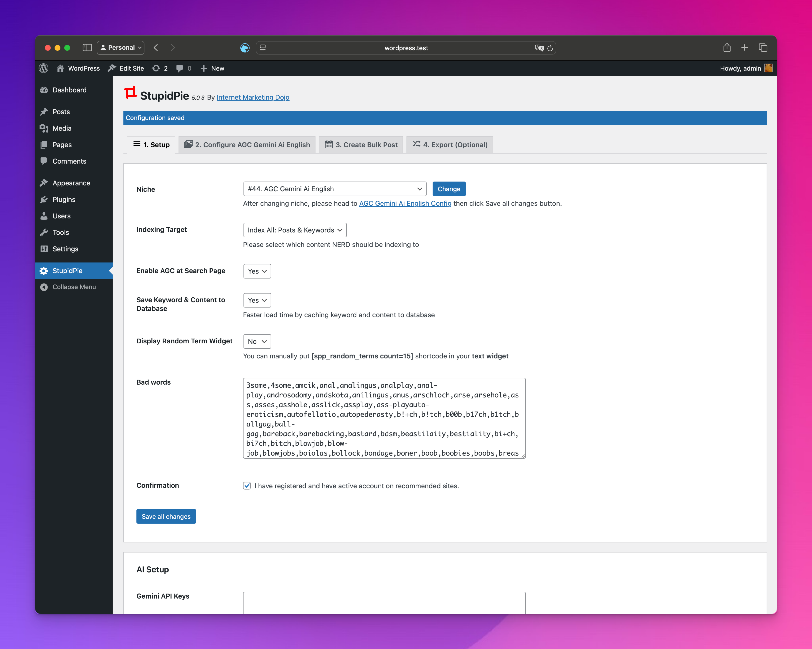Go to Plugins in the sidebar menu
Viewport: 812px width, 649px height.
pyautogui.click(x=64, y=199)
